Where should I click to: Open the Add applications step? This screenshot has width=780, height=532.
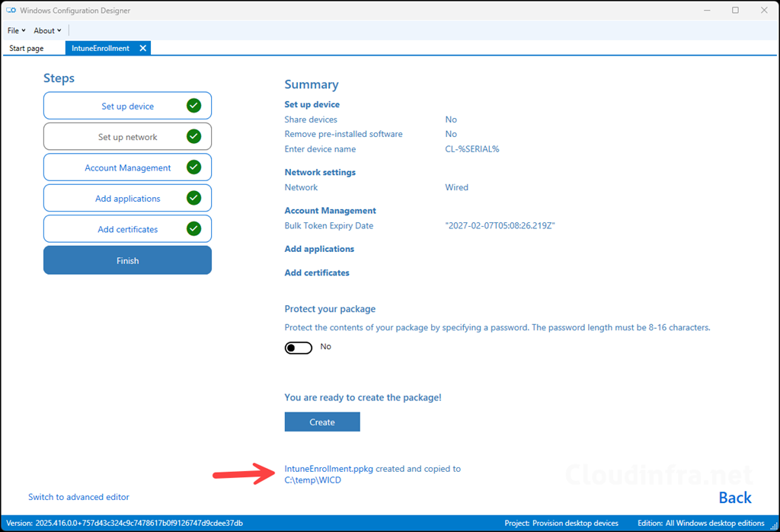point(127,199)
